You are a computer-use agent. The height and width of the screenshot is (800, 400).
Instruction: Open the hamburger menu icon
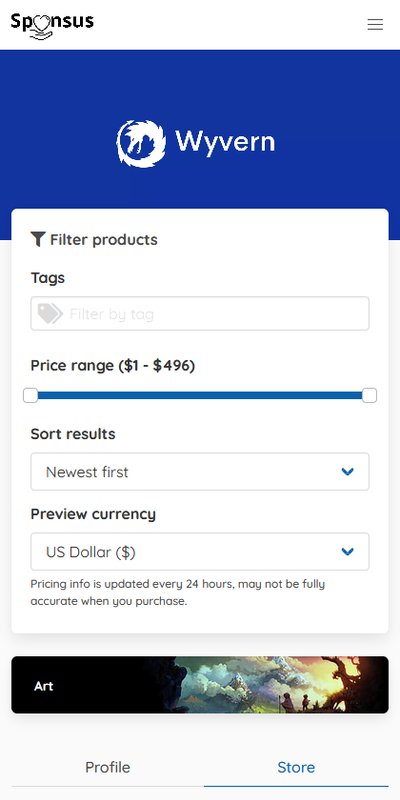coord(375,24)
